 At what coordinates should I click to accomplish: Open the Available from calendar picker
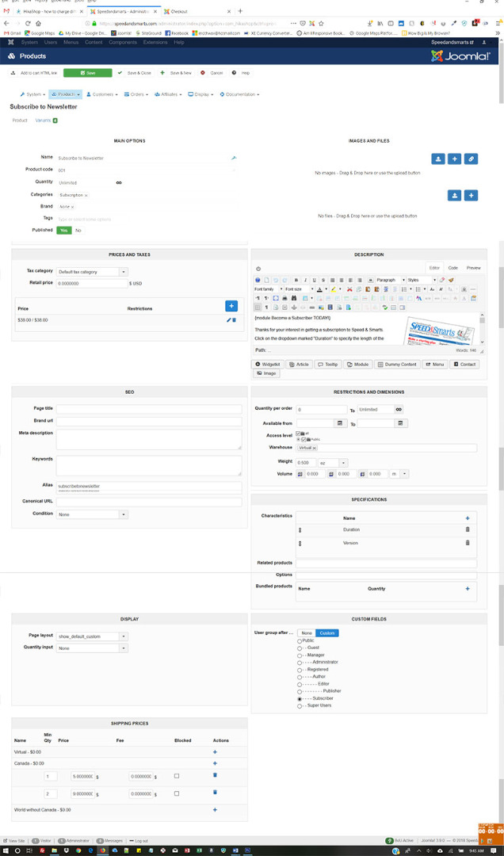point(339,423)
